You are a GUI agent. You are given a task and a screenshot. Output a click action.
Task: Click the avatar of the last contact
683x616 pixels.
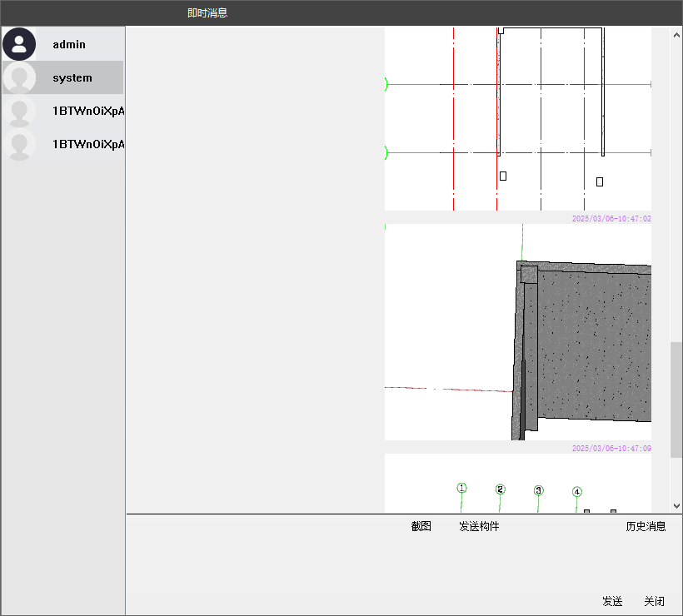point(19,144)
